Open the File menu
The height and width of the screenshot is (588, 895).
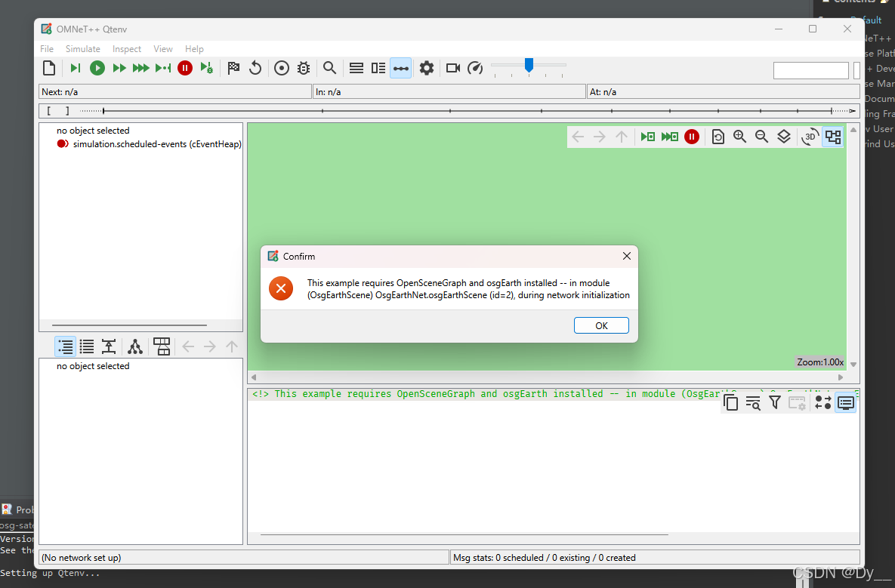click(47, 49)
